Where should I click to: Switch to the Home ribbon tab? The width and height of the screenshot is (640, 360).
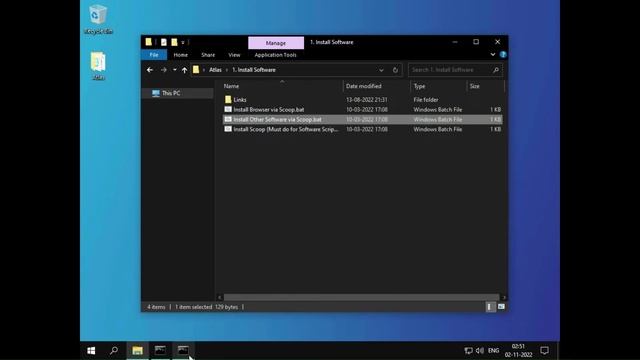180,55
